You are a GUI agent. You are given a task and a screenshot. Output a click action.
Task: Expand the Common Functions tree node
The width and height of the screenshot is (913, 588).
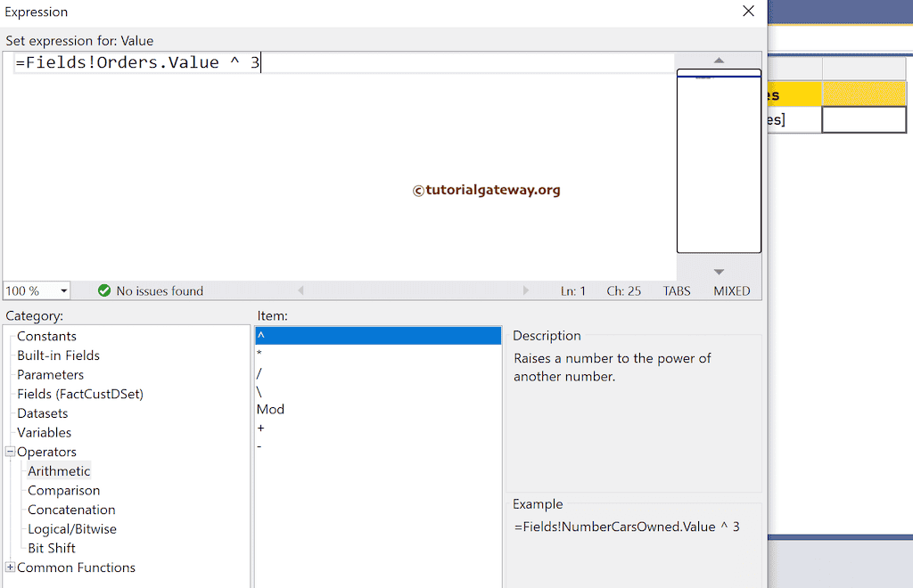click(10, 567)
